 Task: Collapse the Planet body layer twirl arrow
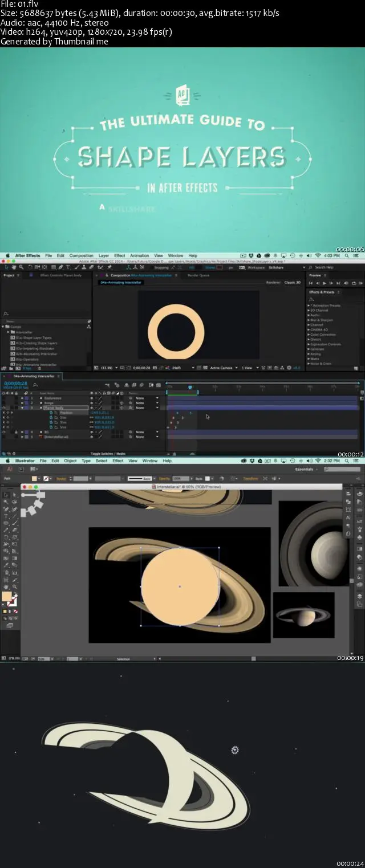point(22,407)
